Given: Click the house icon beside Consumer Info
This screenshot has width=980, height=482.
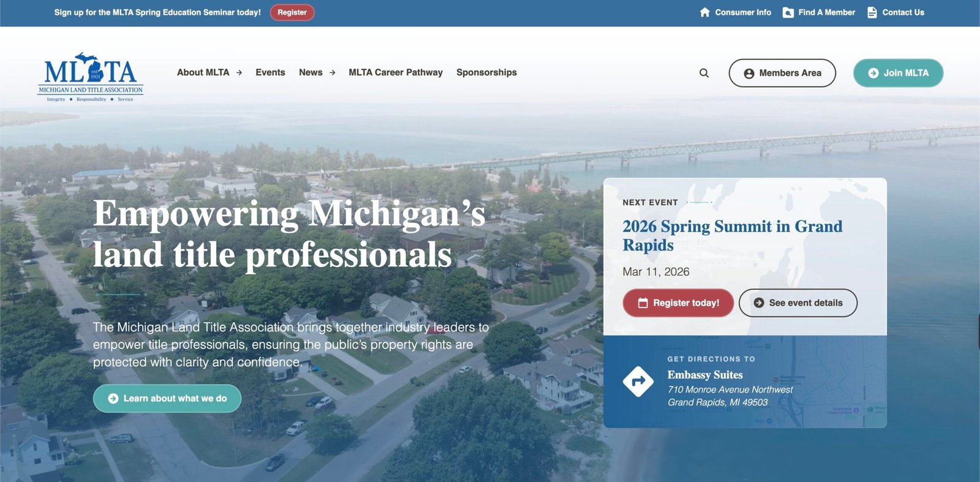Looking at the screenshot, I should [704, 12].
